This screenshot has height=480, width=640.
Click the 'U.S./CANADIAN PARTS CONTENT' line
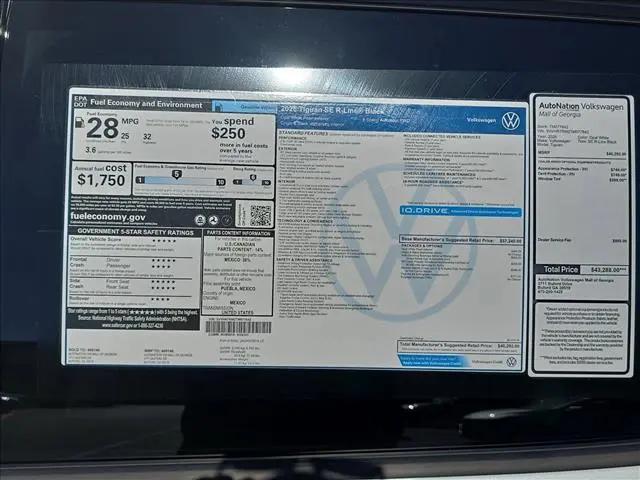240,247
